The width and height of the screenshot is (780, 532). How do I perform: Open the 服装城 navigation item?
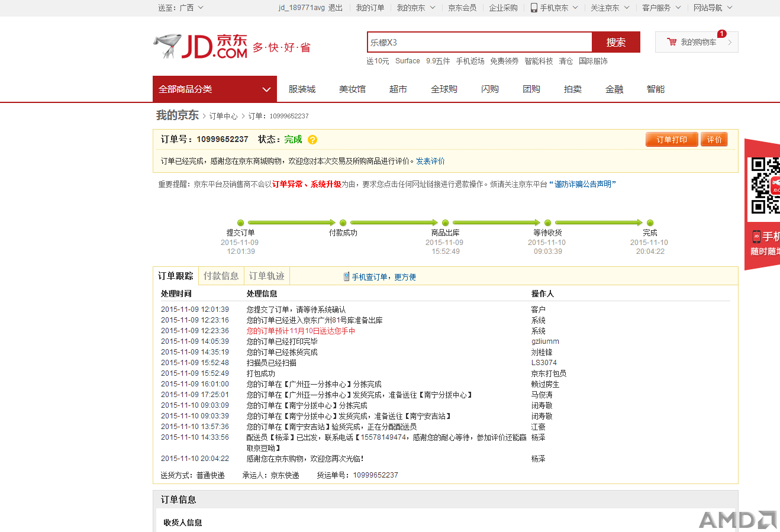(302, 89)
